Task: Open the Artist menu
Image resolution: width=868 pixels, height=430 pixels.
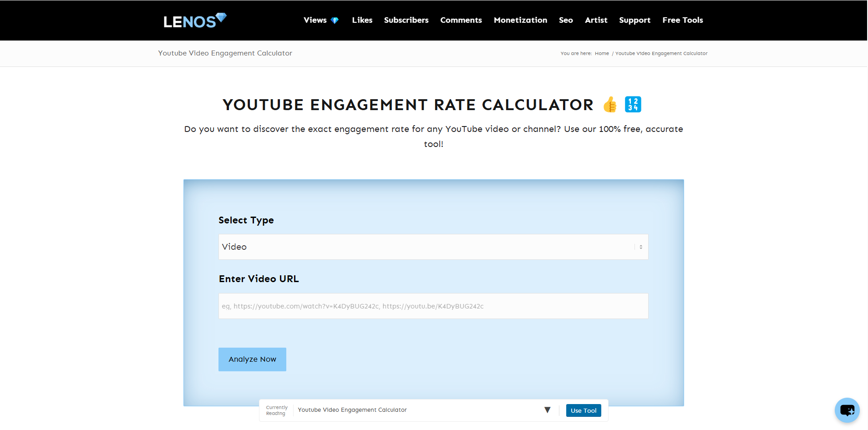Action: pyautogui.click(x=596, y=20)
